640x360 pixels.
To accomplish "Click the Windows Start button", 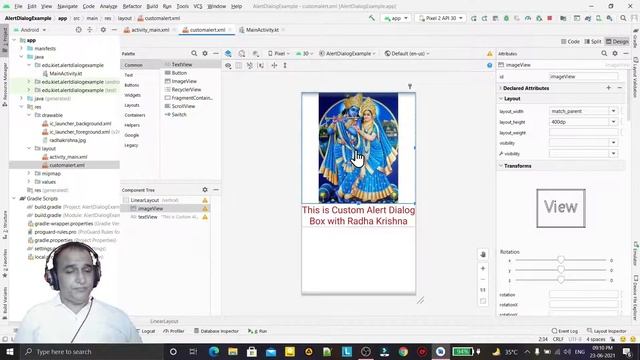I will point(9,351).
